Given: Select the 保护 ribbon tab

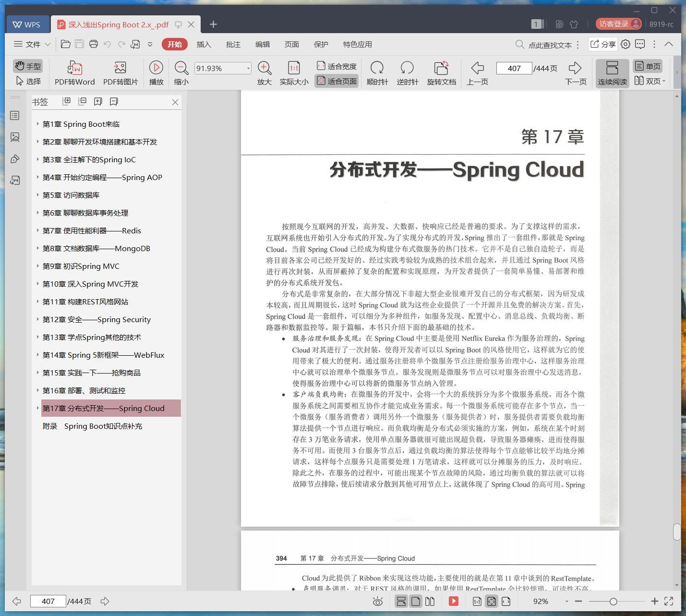Looking at the screenshot, I should [x=321, y=44].
